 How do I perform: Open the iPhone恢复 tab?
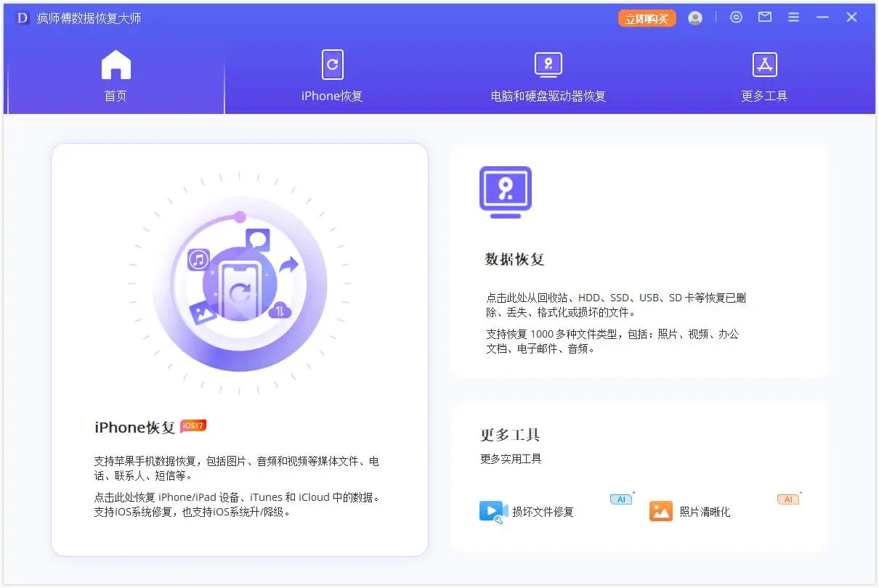(x=332, y=76)
